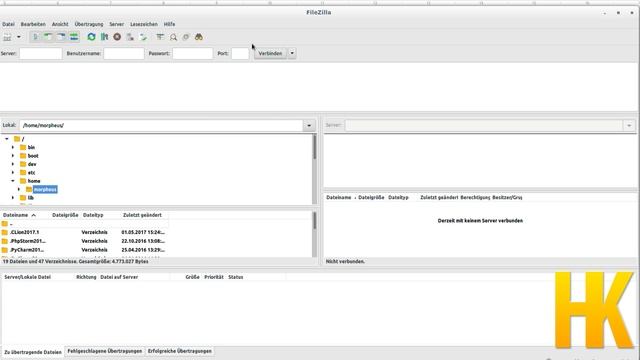
Task: Expand the morpheus folder node
Action: (x=19, y=189)
